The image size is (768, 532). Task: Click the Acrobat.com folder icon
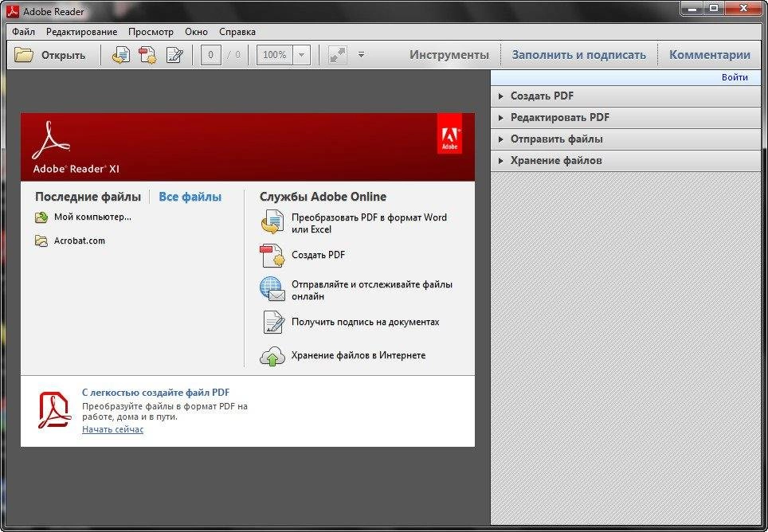tap(41, 241)
